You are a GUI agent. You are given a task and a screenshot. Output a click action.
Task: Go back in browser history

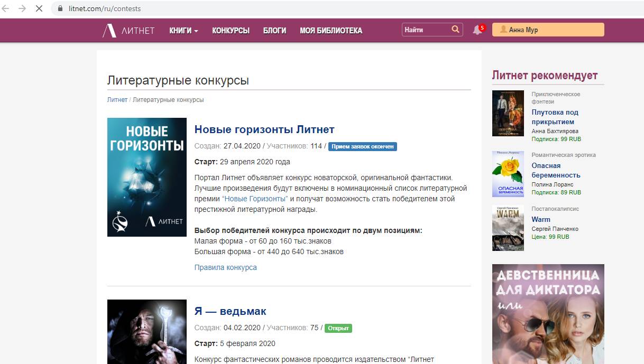[x=6, y=8]
